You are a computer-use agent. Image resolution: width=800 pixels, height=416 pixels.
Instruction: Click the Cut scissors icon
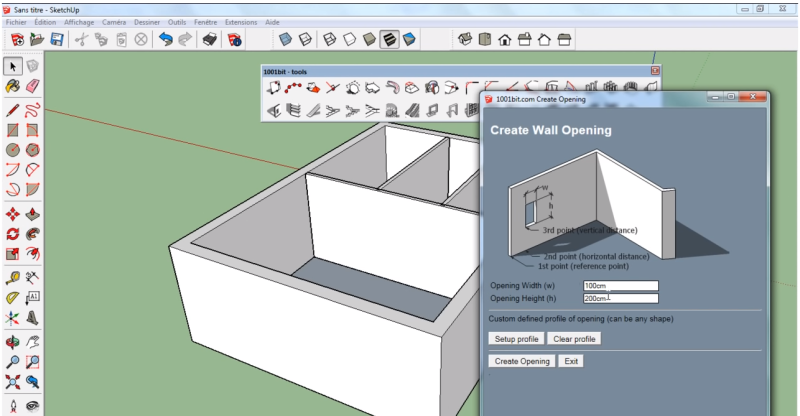(x=82, y=40)
